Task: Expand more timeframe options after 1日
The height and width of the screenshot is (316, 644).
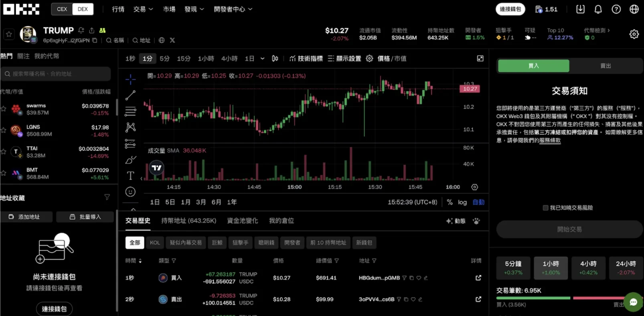Action: coord(262,59)
